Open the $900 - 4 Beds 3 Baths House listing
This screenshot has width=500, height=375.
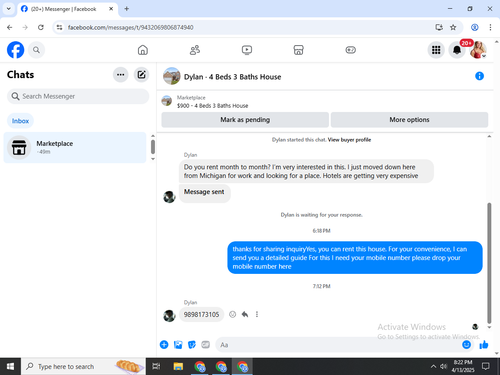(x=212, y=106)
